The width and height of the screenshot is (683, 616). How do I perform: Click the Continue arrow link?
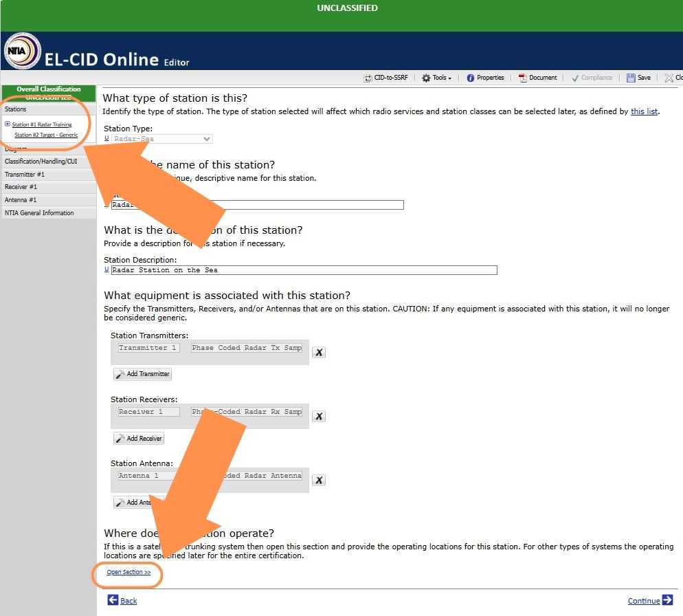click(650, 601)
